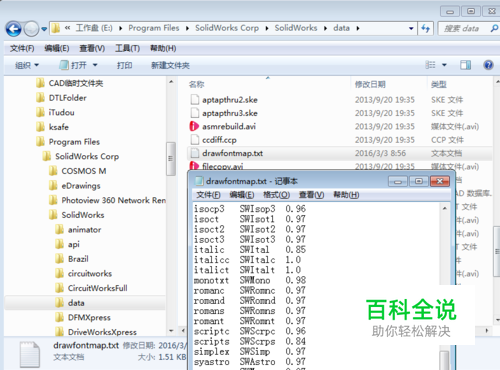This screenshot has width=500, height=370.
Task: Click the Back navigation arrow button
Action: (14, 29)
